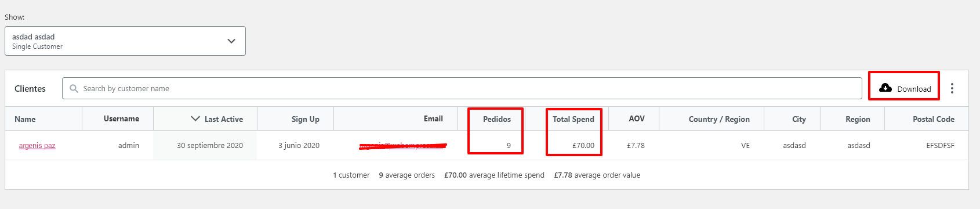980x209 pixels.
Task: Sort table by Username column
Action: click(x=121, y=118)
